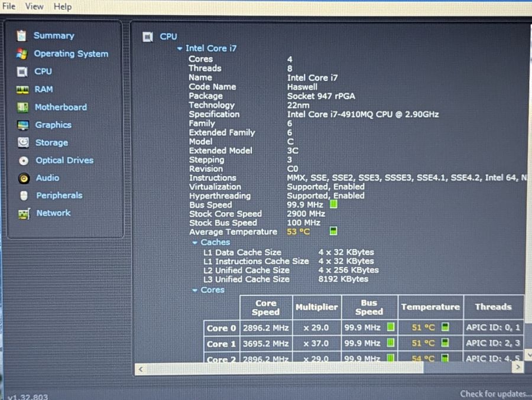This screenshot has height=400, width=532.
Task: Click the CPU header icon in main panel
Action: click(148, 37)
